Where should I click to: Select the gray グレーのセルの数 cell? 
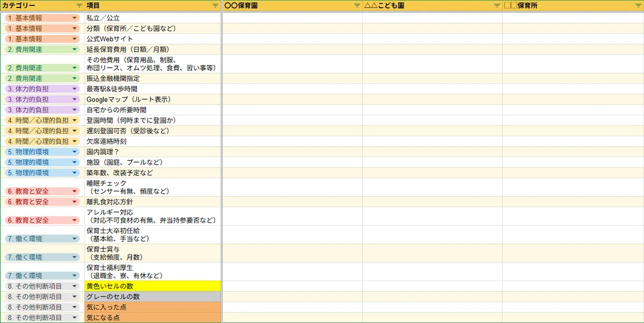tap(152, 297)
